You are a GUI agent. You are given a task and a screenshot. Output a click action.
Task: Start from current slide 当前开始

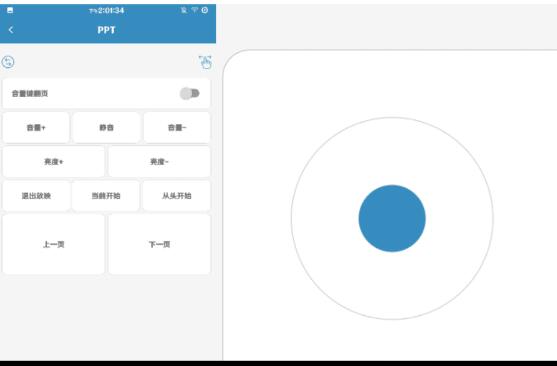click(106, 196)
